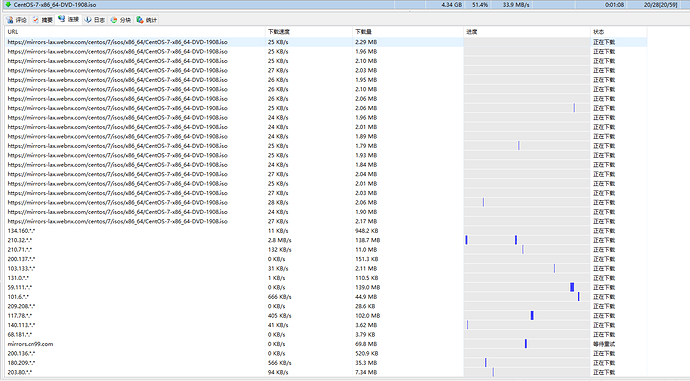Viewport: 690px width, 381px height.
Task: Select the peer row 59.111.*.*
Action: [326, 287]
